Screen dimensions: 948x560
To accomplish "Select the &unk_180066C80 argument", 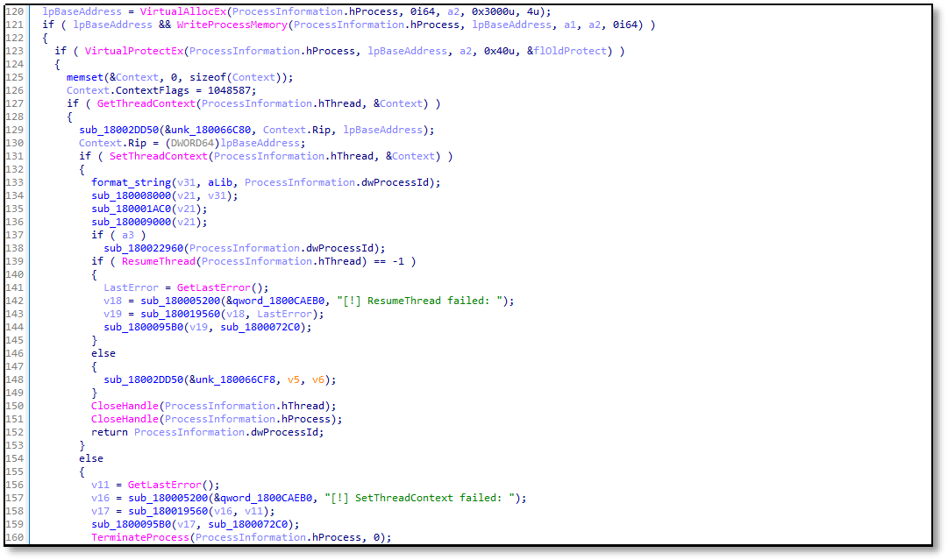I will pyautogui.click(x=207, y=130).
